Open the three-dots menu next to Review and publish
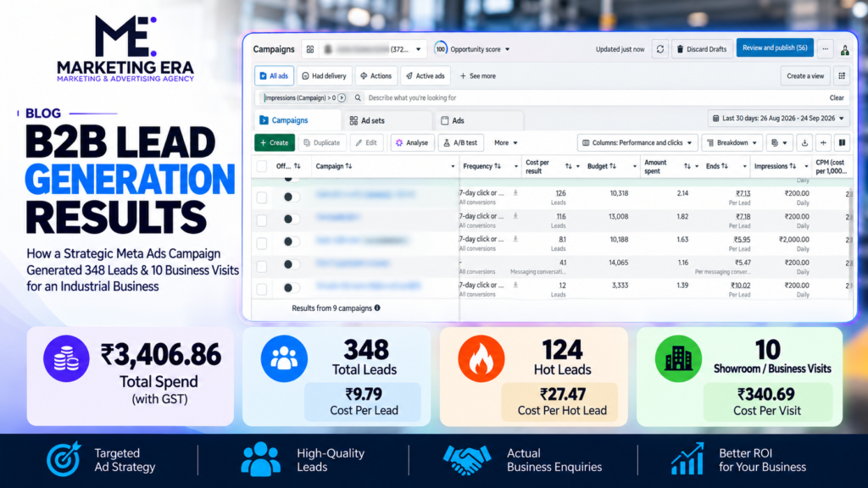Image resolution: width=868 pixels, height=488 pixels. coord(825,49)
